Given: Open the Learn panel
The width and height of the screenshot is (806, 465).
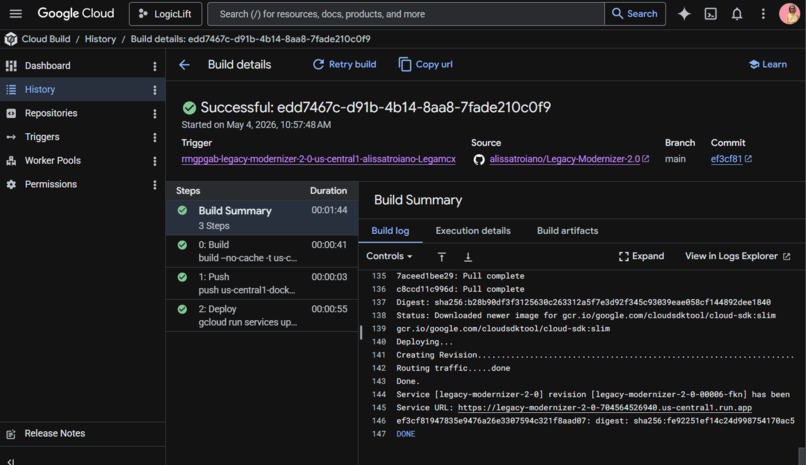Looking at the screenshot, I should pyautogui.click(x=768, y=64).
